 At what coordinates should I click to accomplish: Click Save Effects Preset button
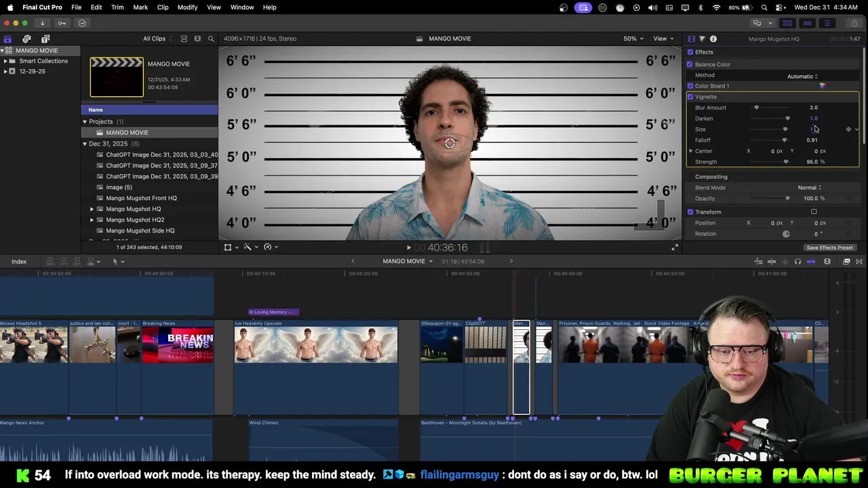pyautogui.click(x=829, y=248)
